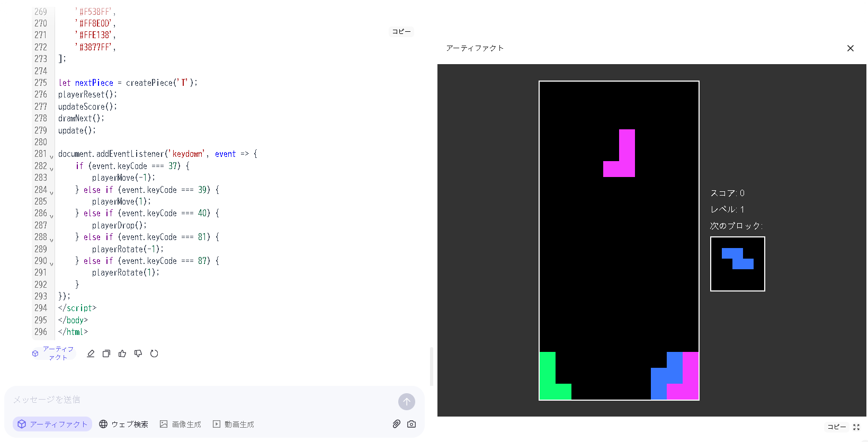Click line number 275 in the code gutter
This screenshot has height=442, width=868.
41,83
